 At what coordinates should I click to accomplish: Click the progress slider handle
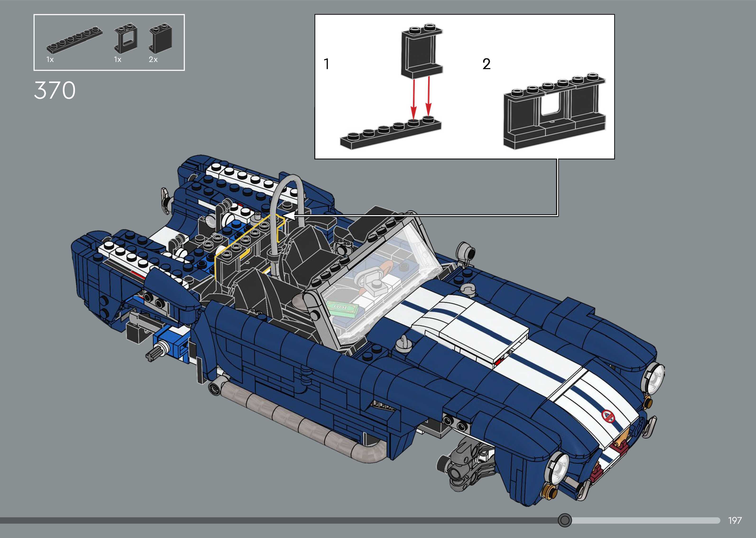[x=565, y=520]
